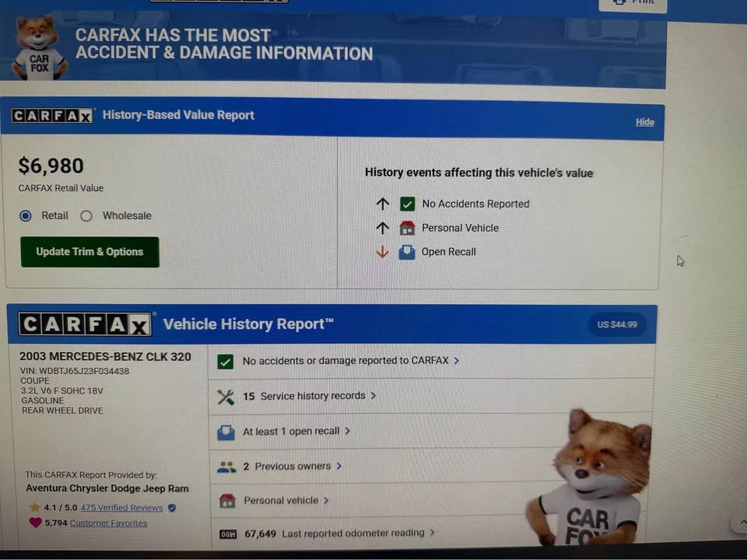
Task: Click the $6,980 retail value amount
Action: (51, 166)
